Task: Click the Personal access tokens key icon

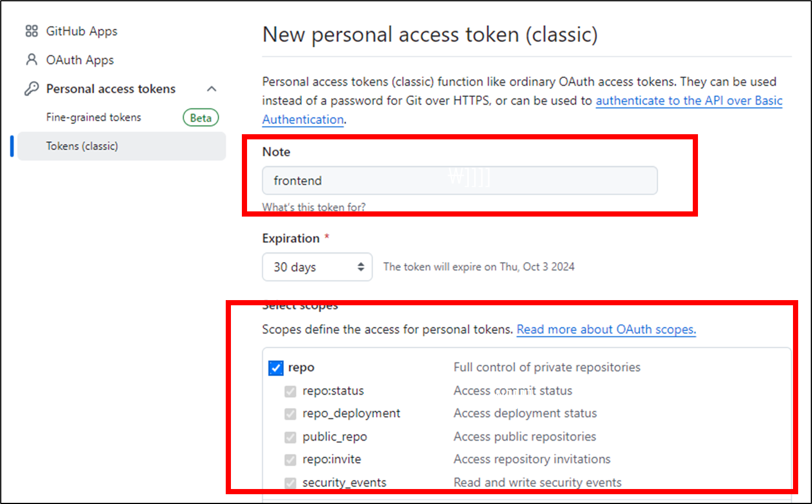Action: tap(32, 89)
